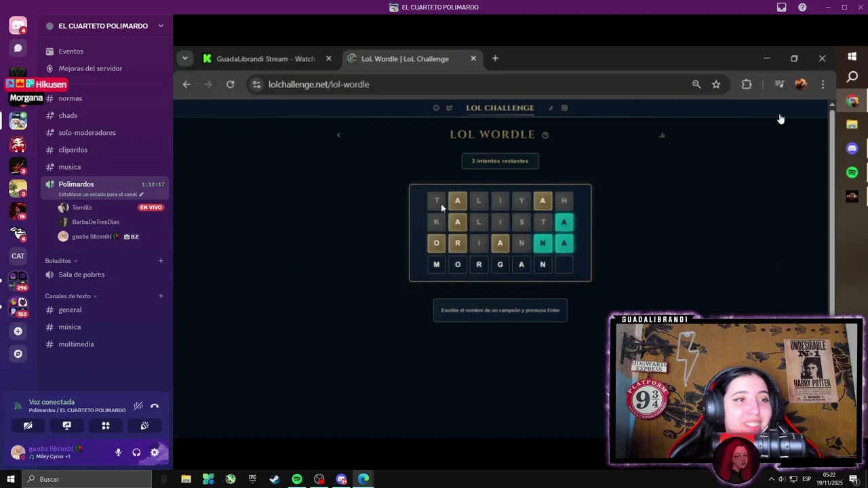Open Spotify from the taskbar
This screenshot has width=868, height=488.
(x=297, y=479)
